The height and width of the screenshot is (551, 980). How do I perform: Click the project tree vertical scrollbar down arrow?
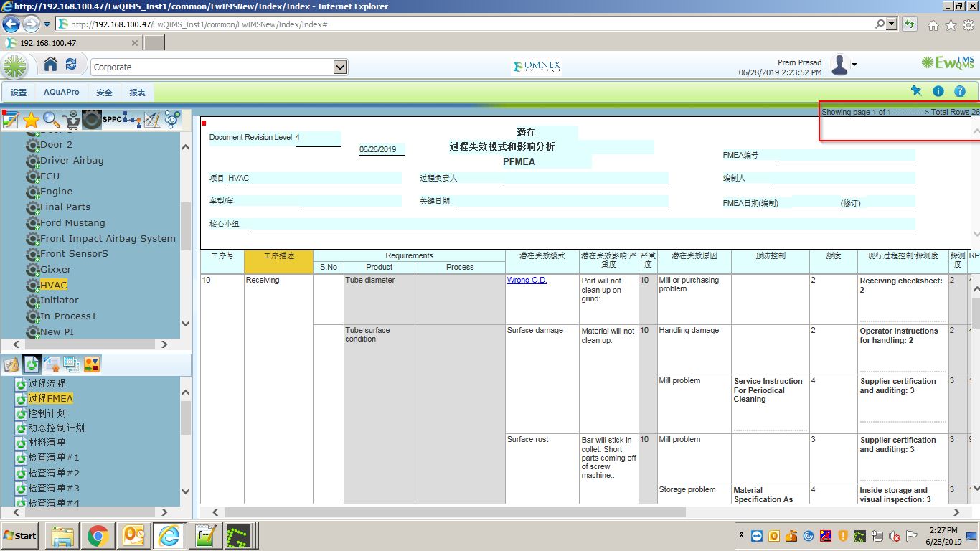pos(186,324)
